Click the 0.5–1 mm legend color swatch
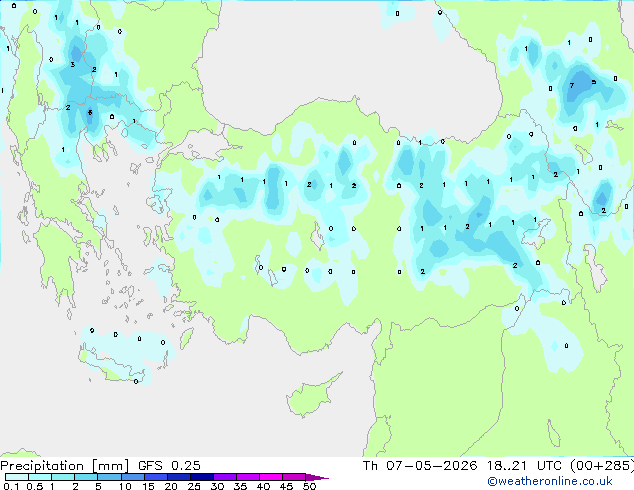Viewport: 634px width, 490px height. (x=40, y=477)
